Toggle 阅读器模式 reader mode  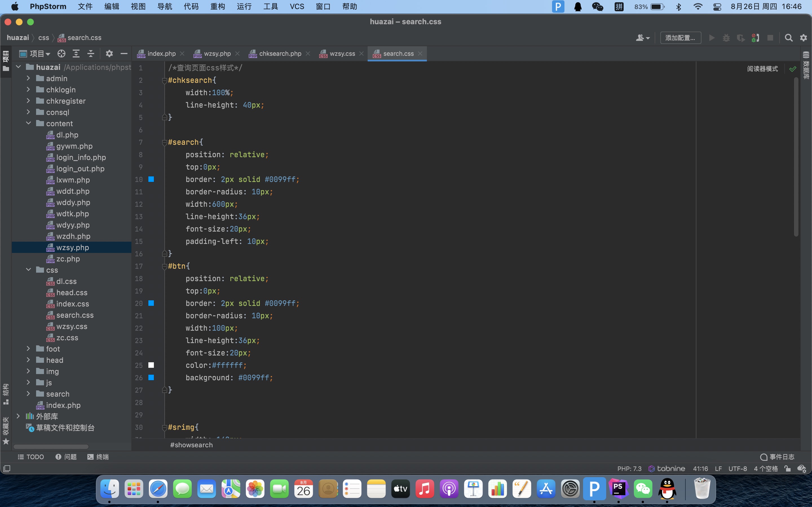(762, 69)
